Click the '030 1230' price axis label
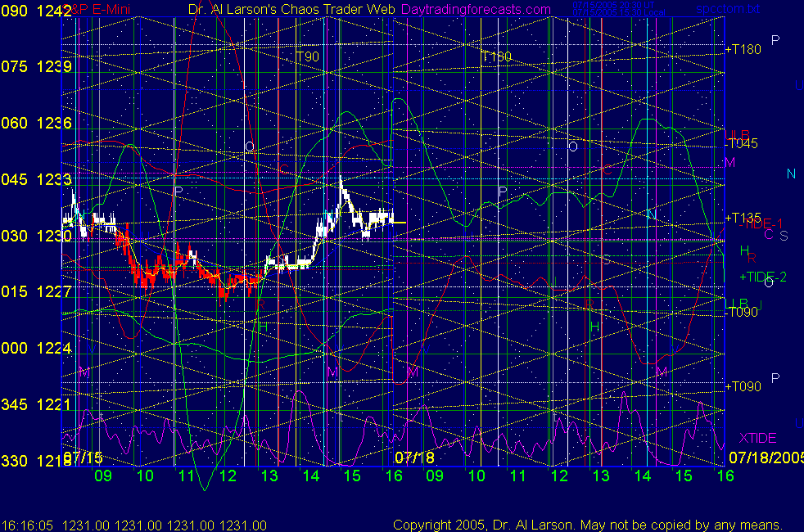Screen dimensions: 804x532 click(x=36, y=236)
